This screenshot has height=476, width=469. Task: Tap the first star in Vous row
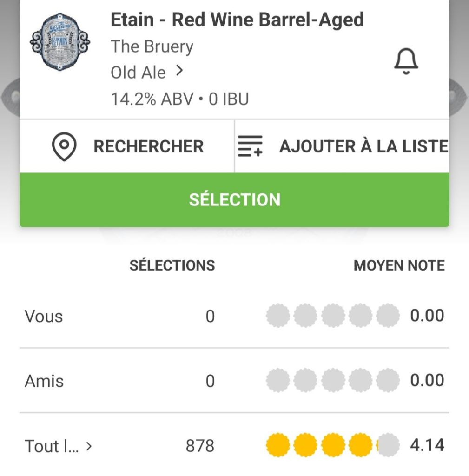(277, 316)
